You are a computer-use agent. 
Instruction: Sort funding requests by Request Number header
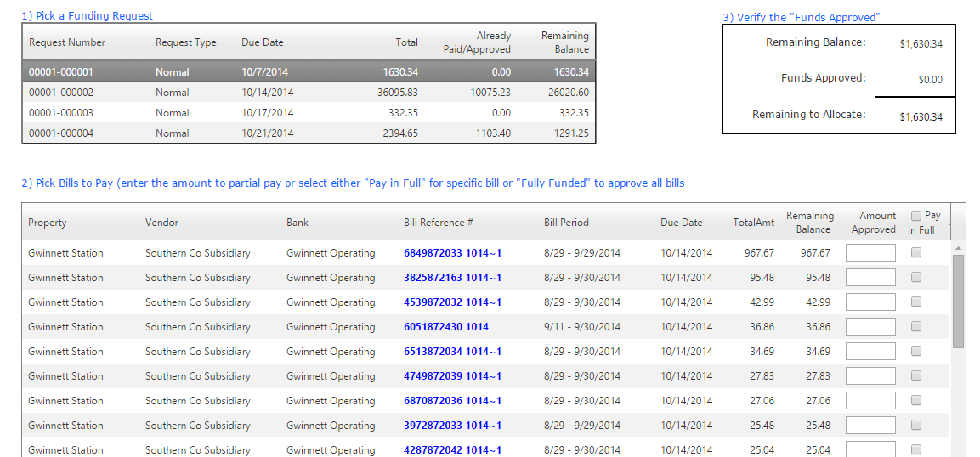67,42
